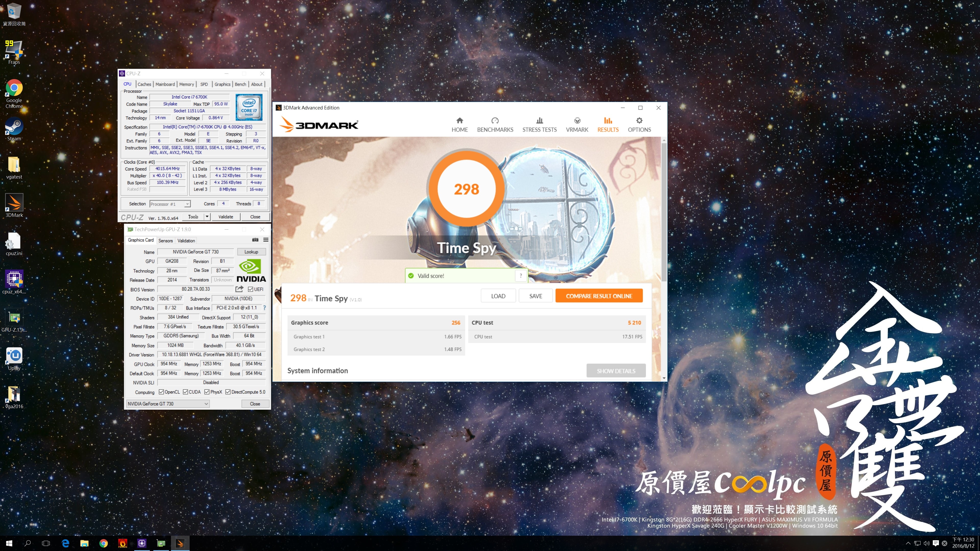Toggle the UEFI checkbox in GPU-Z

(x=250, y=289)
